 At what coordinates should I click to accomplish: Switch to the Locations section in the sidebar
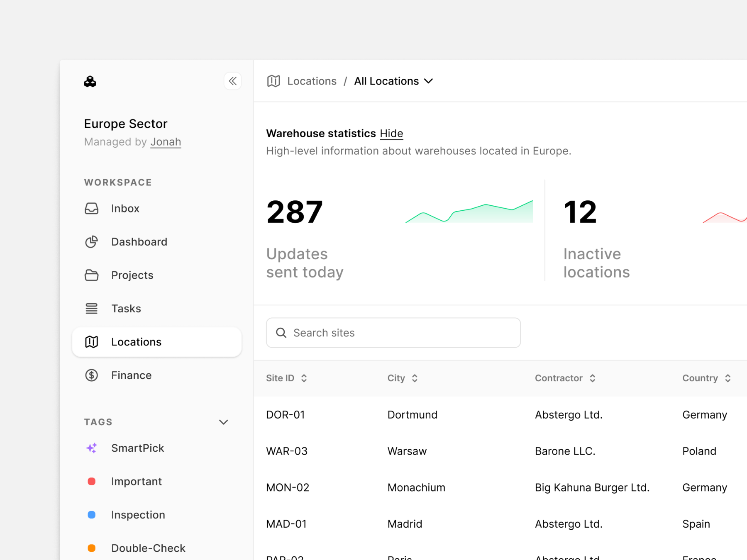(x=136, y=341)
